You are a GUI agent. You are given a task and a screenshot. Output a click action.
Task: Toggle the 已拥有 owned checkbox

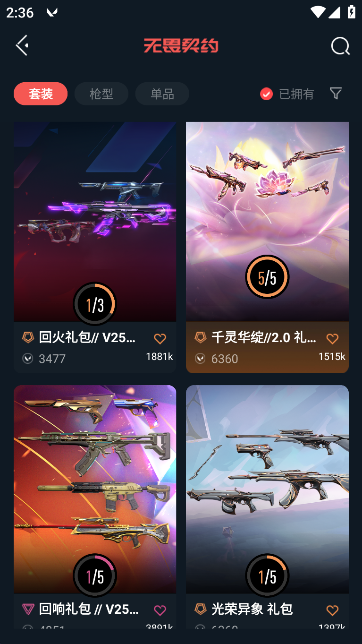[266, 94]
